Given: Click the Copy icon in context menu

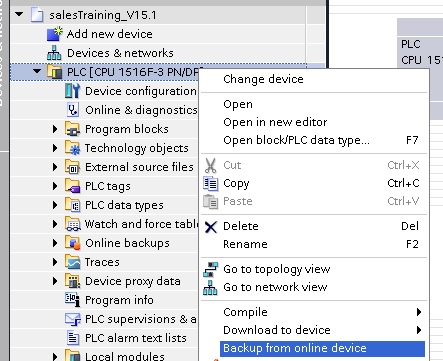Looking at the screenshot, I should (211, 184).
